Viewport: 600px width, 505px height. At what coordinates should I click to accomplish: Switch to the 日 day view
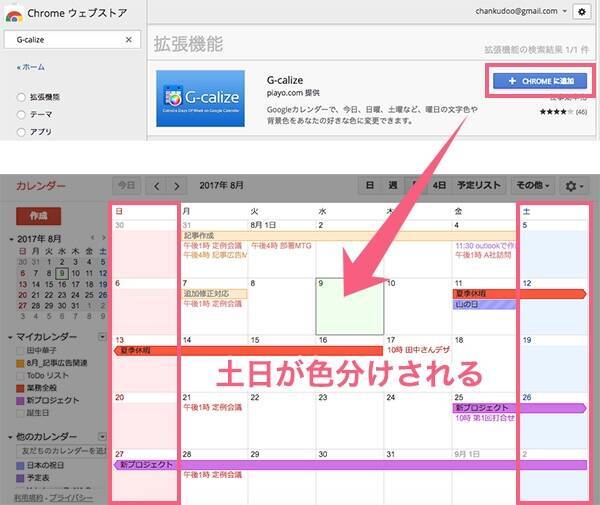pyautogui.click(x=369, y=186)
